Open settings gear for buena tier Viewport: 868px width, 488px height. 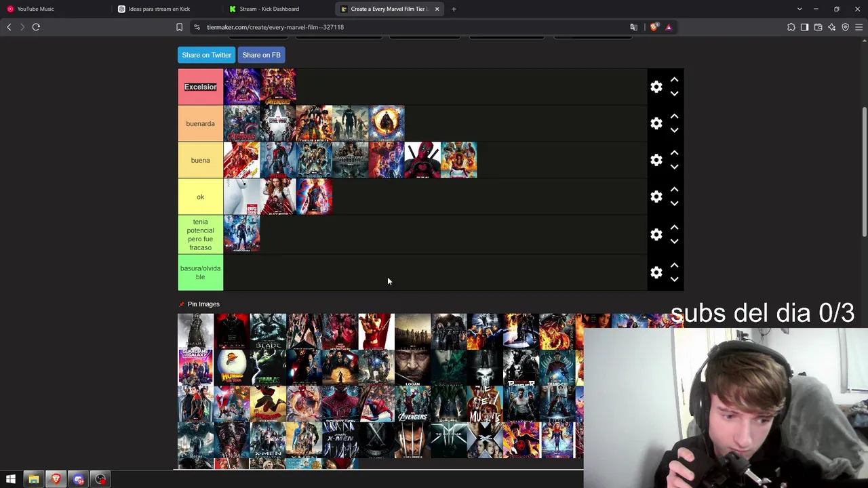coord(656,160)
